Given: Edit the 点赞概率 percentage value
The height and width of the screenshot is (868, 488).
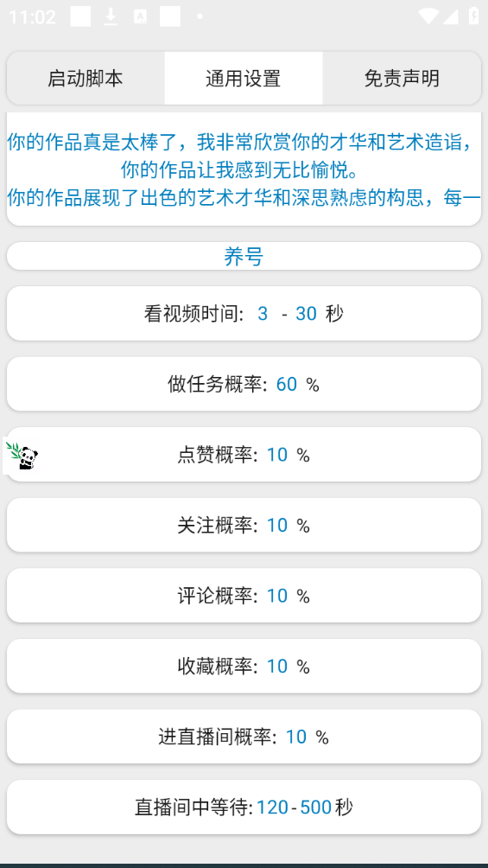Looking at the screenshot, I should click(x=277, y=455).
